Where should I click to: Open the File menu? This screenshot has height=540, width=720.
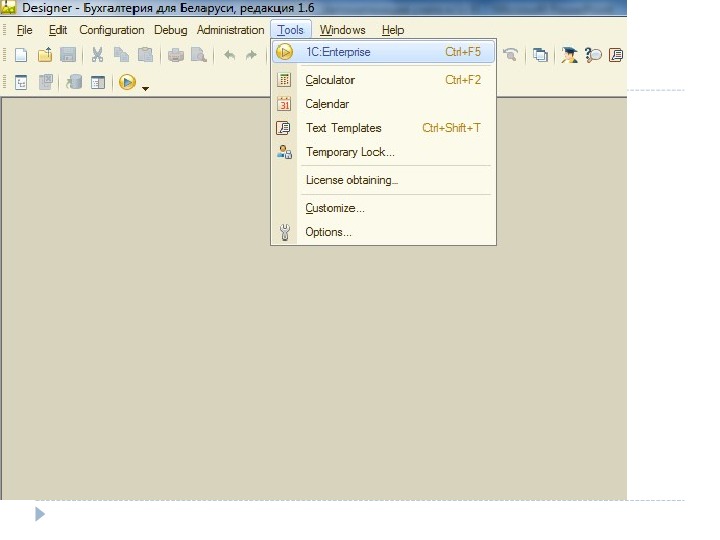point(24,30)
